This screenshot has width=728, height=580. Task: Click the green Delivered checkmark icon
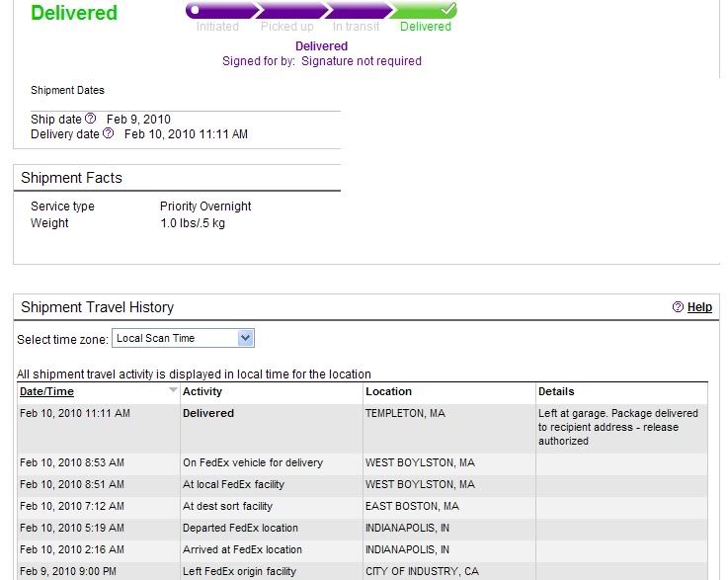[448, 9]
